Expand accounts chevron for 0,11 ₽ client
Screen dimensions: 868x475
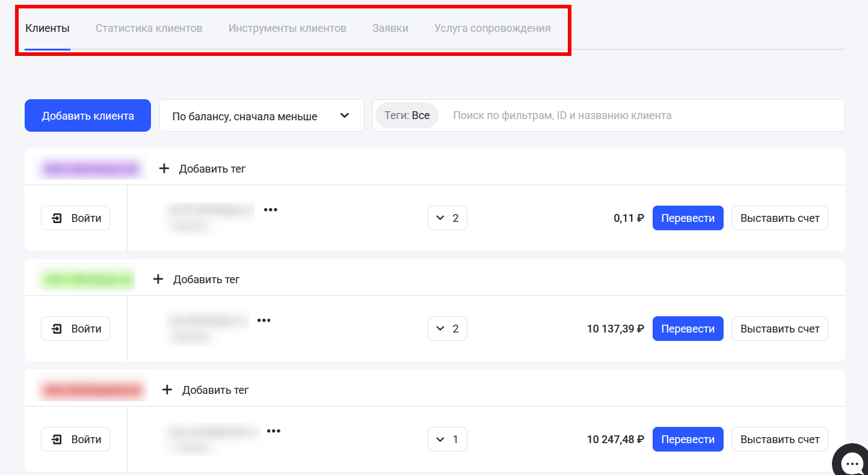click(x=447, y=218)
